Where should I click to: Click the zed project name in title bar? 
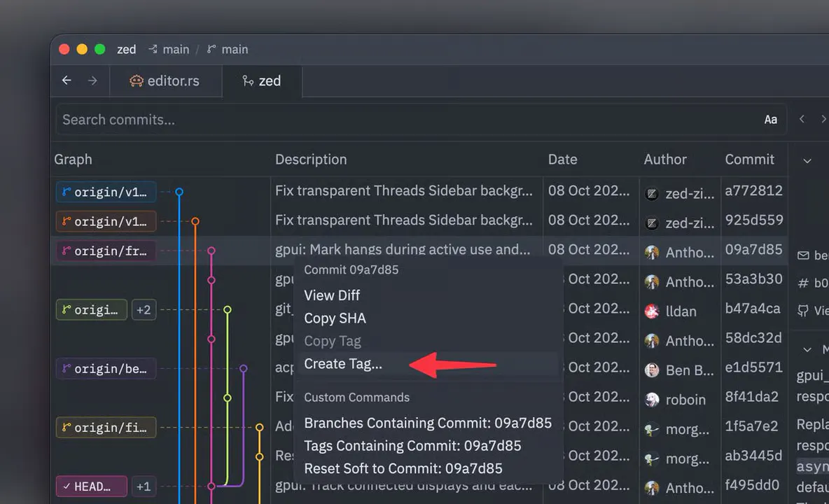[126, 49]
